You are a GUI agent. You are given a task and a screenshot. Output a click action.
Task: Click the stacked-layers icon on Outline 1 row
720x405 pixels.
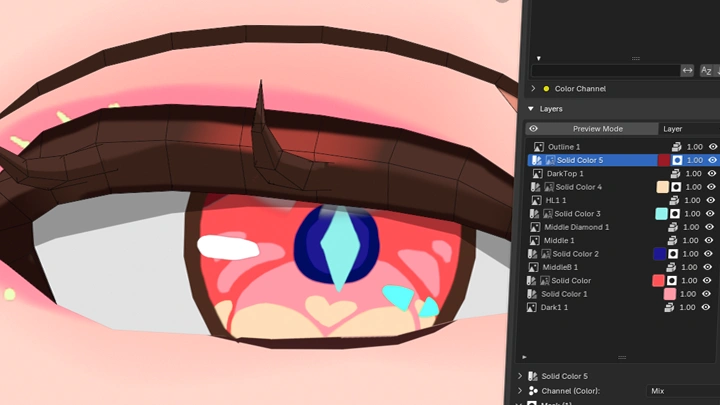(x=676, y=146)
